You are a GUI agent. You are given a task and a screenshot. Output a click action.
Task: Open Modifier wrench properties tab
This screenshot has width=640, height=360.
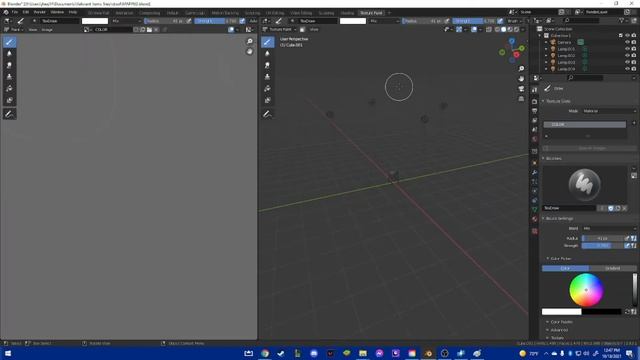pos(535,173)
